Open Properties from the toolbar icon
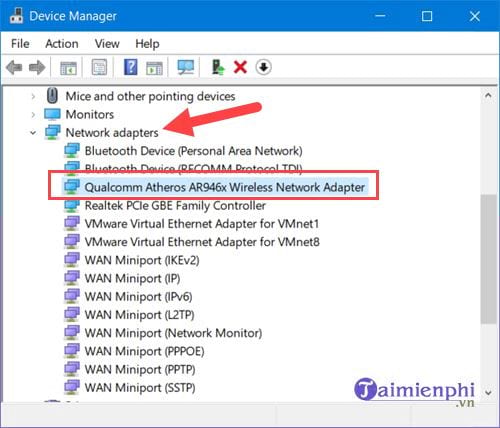The height and width of the screenshot is (428, 500). tap(99, 67)
